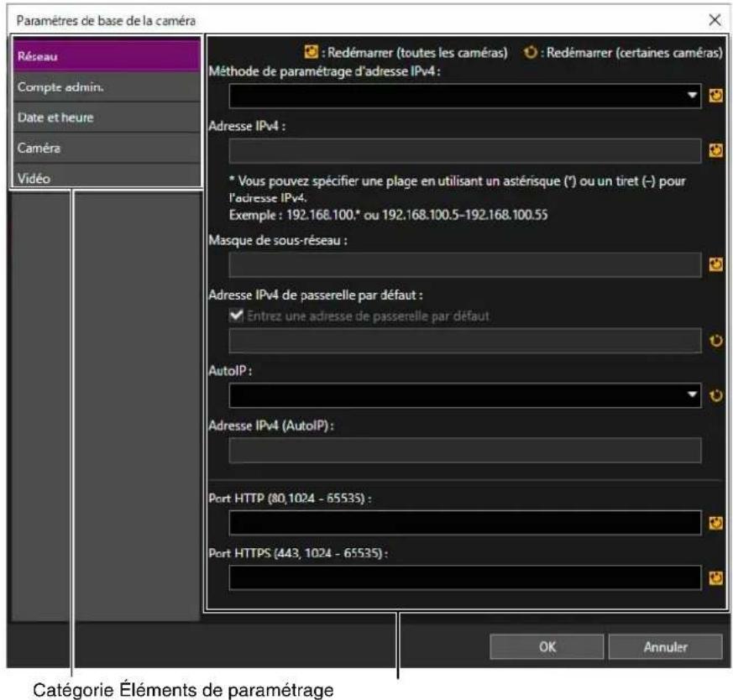Viewport: 733px width, 700px height.
Task: Switch to Date et heure category
Action: tap(107, 118)
